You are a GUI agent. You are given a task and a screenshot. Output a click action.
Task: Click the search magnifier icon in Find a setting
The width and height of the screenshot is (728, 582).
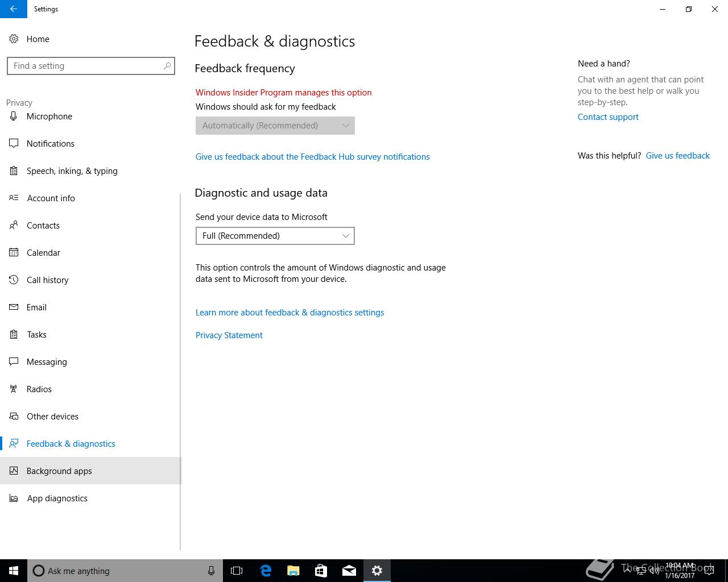(x=167, y=66)
